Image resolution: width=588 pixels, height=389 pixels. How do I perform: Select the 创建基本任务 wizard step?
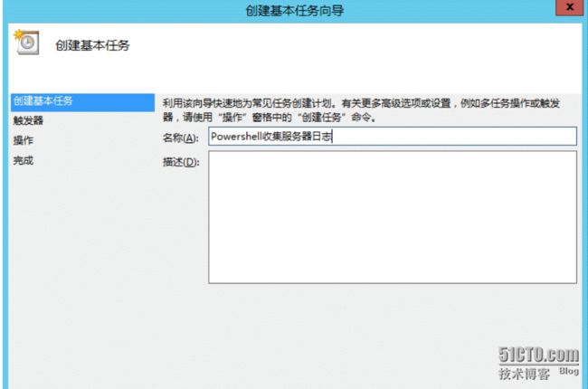tap(82, 101)
